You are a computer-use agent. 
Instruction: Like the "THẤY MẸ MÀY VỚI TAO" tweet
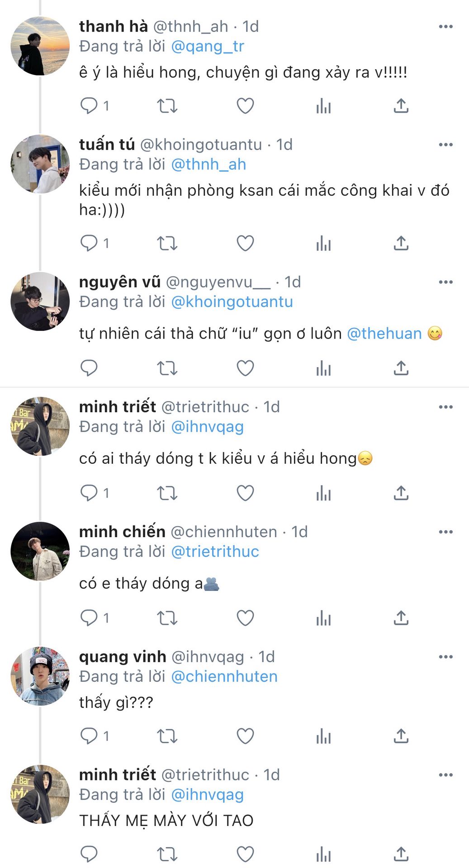(x=245, y=854)
